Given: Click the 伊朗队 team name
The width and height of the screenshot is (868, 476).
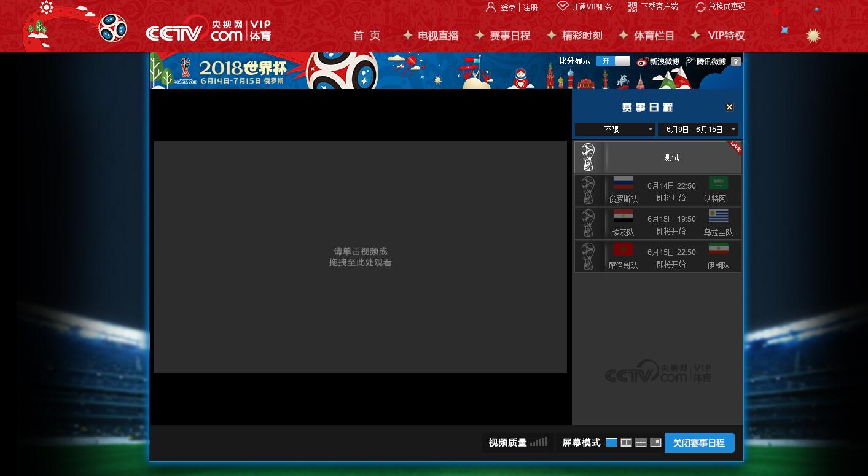Looking at the screenshot, I should pos(718,265).
